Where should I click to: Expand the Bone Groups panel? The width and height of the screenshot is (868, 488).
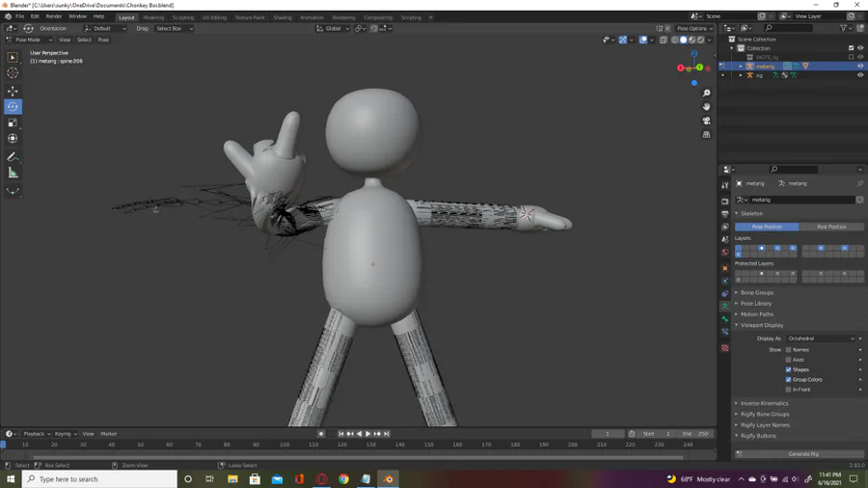coord(757,292)
